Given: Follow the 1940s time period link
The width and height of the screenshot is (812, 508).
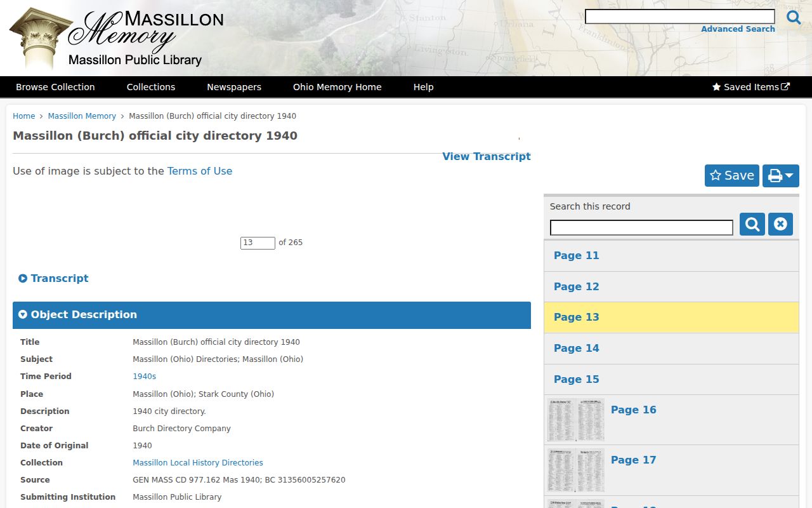Looking at the screenshot, I should point(144,377).
